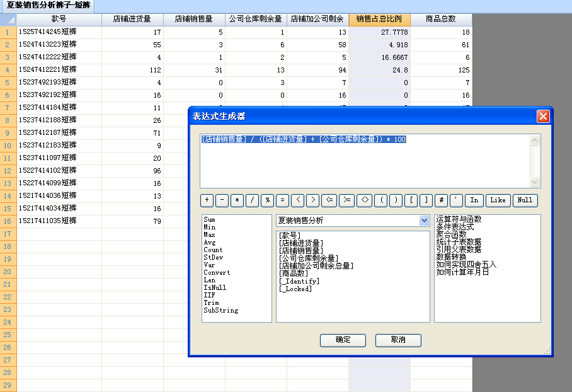
Task: Insert the less-than-or-equal operator
Action: pyautogui.click(x=329, y=200)
